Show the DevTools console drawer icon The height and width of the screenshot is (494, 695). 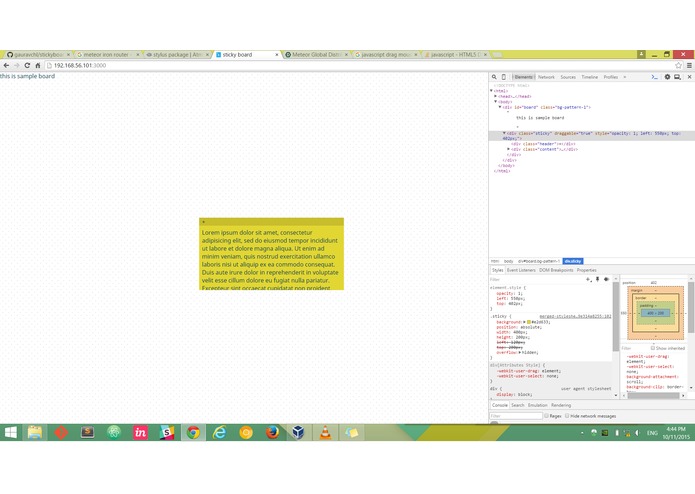(655, 77)
